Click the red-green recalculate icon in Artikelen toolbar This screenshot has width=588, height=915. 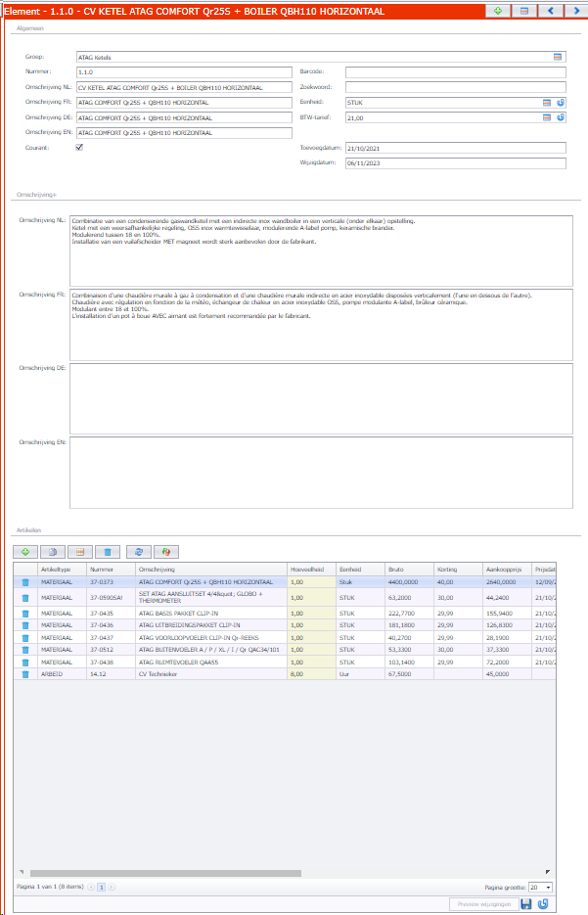tap(166, 552)
